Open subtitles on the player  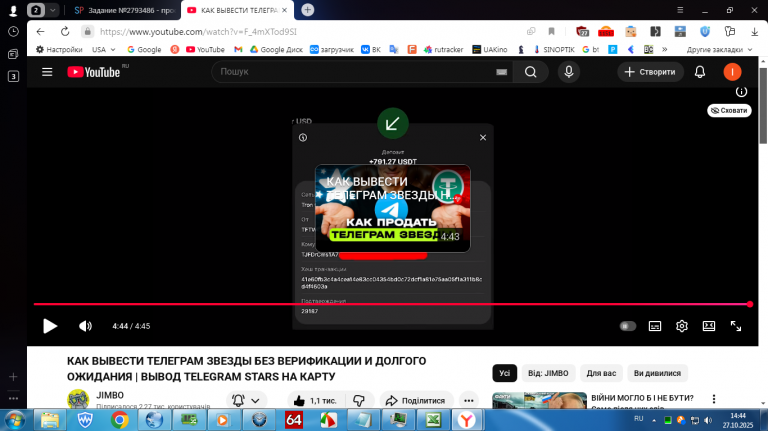[655, 326]
